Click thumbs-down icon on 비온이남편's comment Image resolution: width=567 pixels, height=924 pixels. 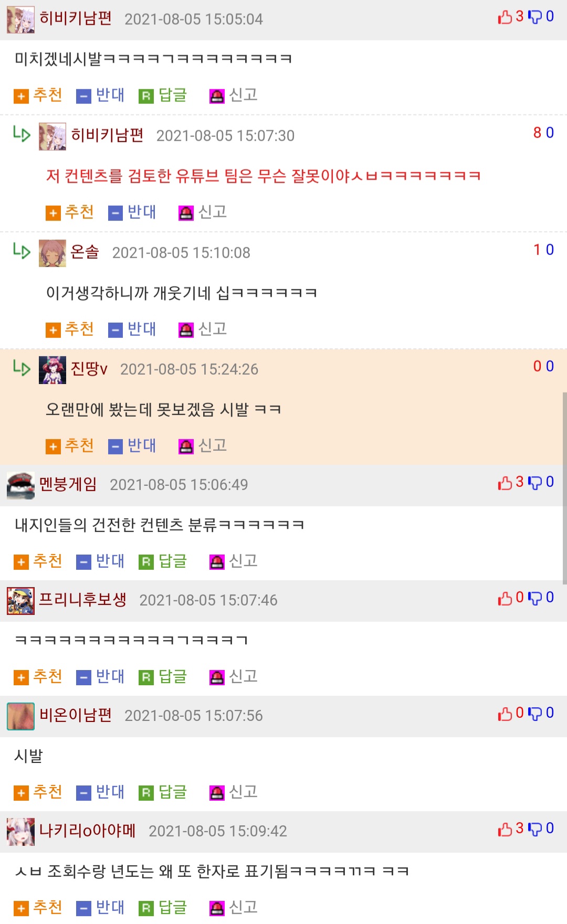click(x=534, y=714)
